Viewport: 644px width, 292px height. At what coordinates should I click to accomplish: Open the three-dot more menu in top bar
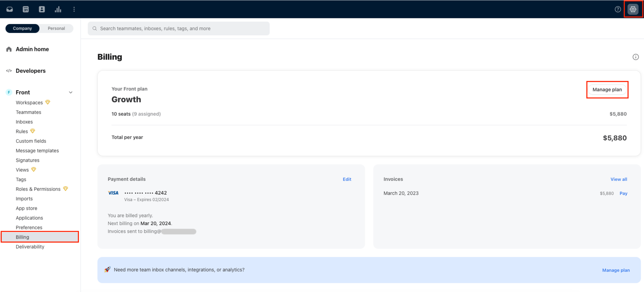(x=74, y=9)
